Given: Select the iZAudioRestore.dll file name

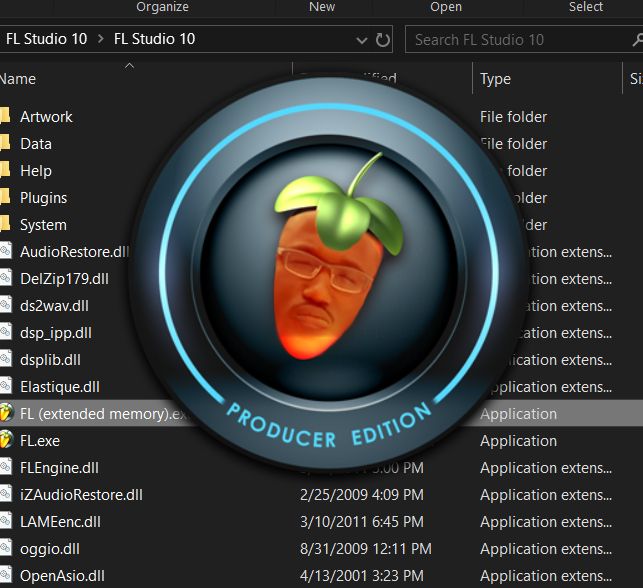Looking at the screenshot, I should [x=81, y=495].
